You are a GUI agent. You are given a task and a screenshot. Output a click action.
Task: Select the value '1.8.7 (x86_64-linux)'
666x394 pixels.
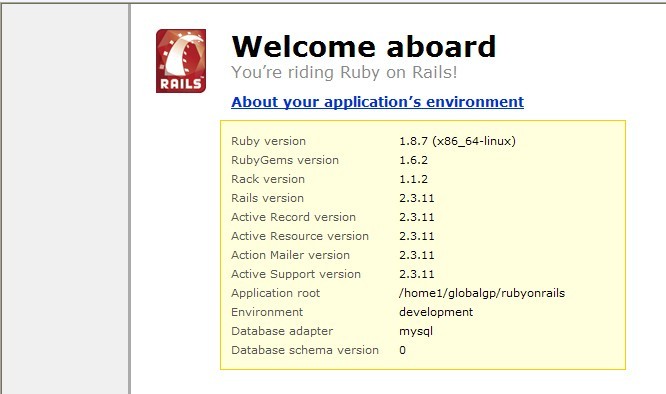[457, 141]
